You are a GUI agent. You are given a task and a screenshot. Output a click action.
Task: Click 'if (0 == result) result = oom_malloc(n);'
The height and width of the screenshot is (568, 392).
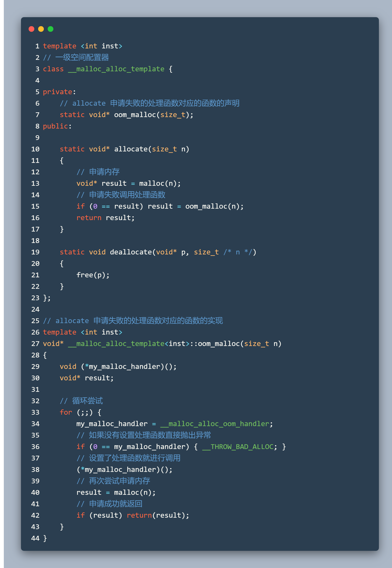pos(160,207)
